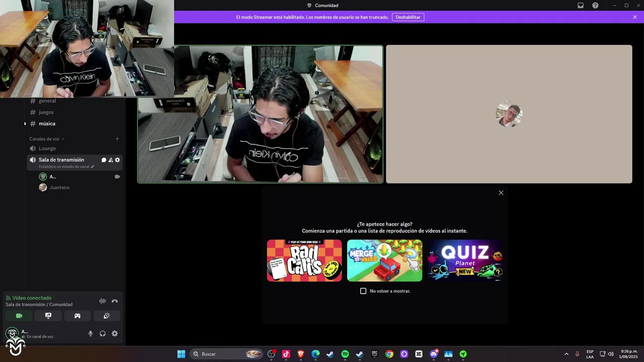The width and height of the screenshot is (644, 362).
Task: Open the Discord icon on the taskbar
Action: [x=434, y=354]
